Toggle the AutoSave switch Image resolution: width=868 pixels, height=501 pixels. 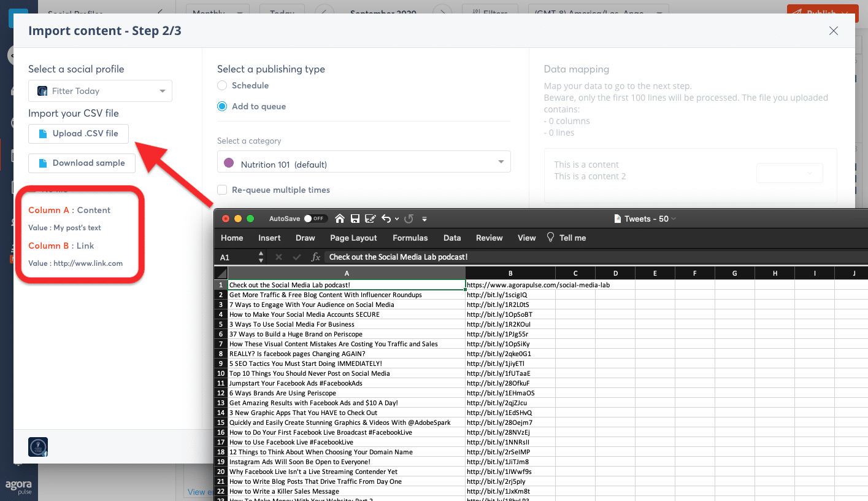point(316,219)
